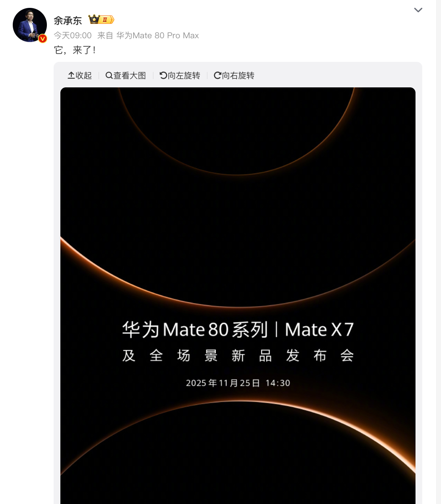Click the magnifier view-large icon
Viewport: 441px width, 504px height.
click(x=109, y=75)
